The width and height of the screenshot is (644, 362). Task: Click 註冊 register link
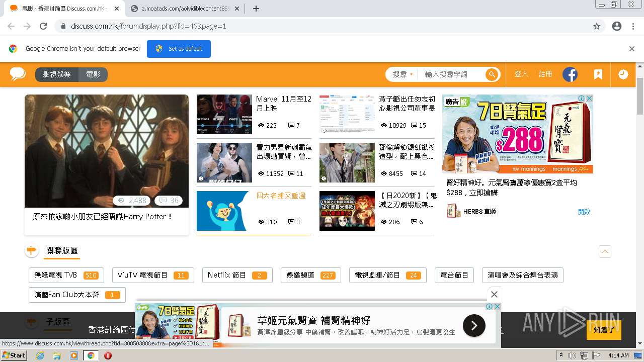[545, 74]
